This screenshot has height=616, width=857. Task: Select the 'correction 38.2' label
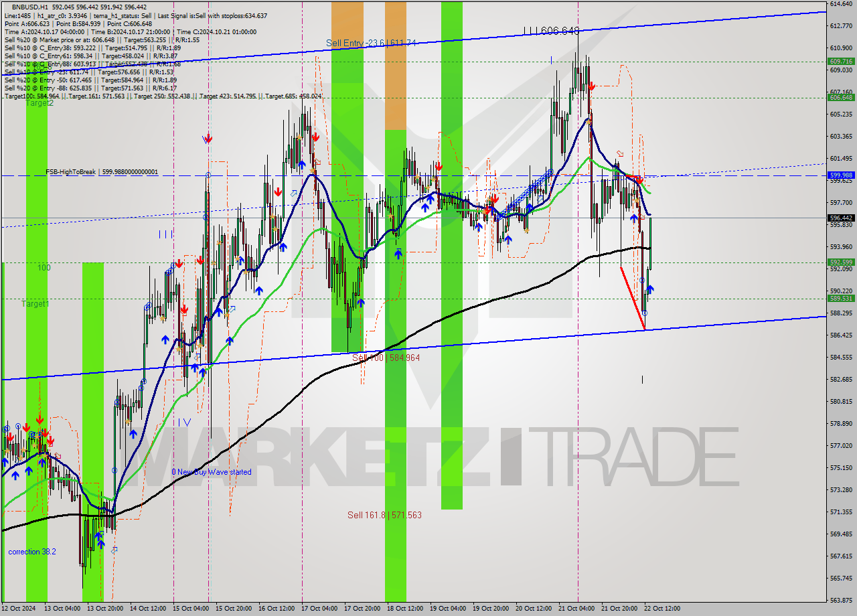click(32, 552)
